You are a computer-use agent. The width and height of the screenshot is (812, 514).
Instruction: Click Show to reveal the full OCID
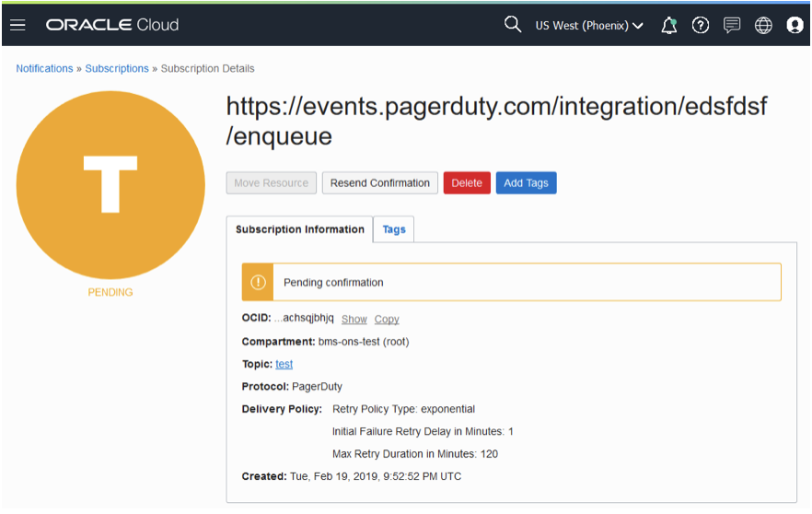354,320
